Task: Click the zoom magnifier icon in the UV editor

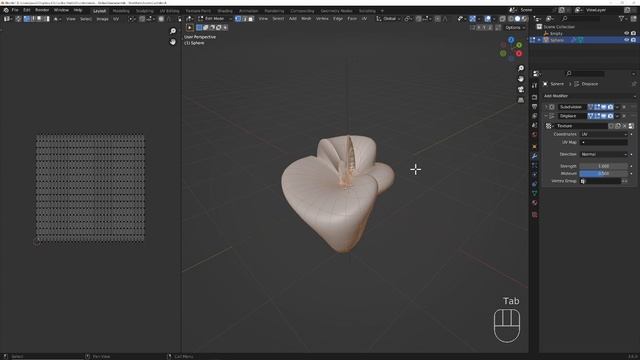Action: pyautogui.click(x=173, y=31)
